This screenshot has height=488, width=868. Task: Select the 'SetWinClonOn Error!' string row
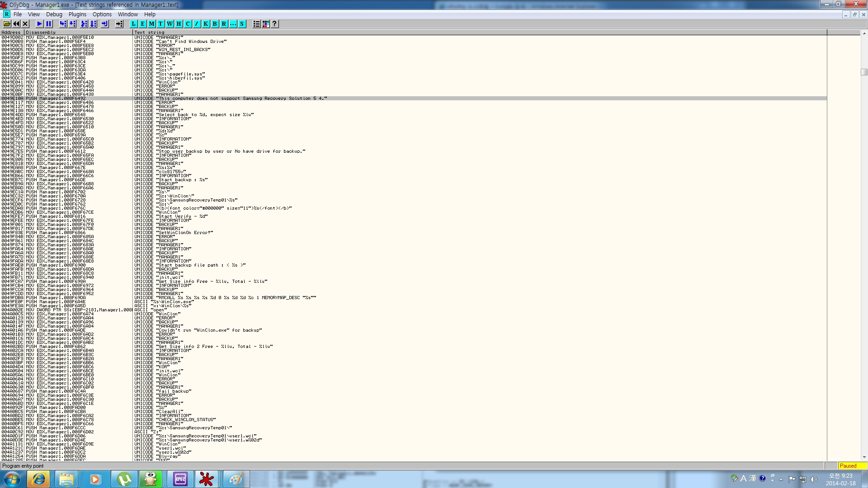click(414, 233)
